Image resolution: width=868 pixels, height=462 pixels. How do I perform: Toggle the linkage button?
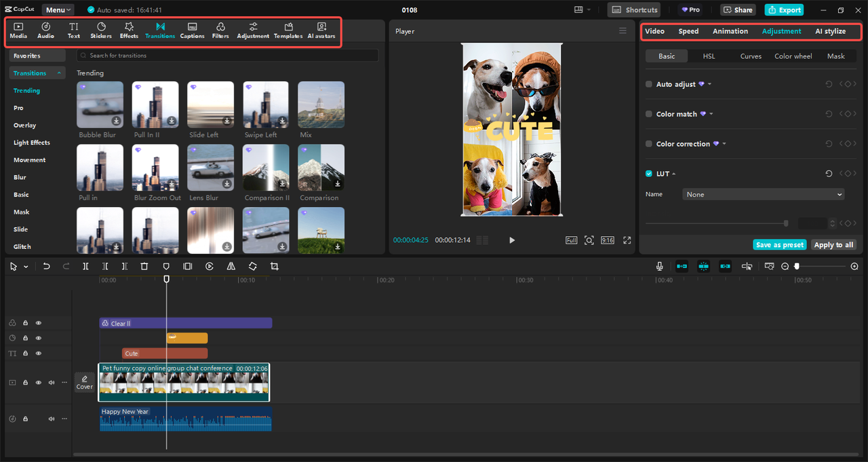[x=725, y=267]
